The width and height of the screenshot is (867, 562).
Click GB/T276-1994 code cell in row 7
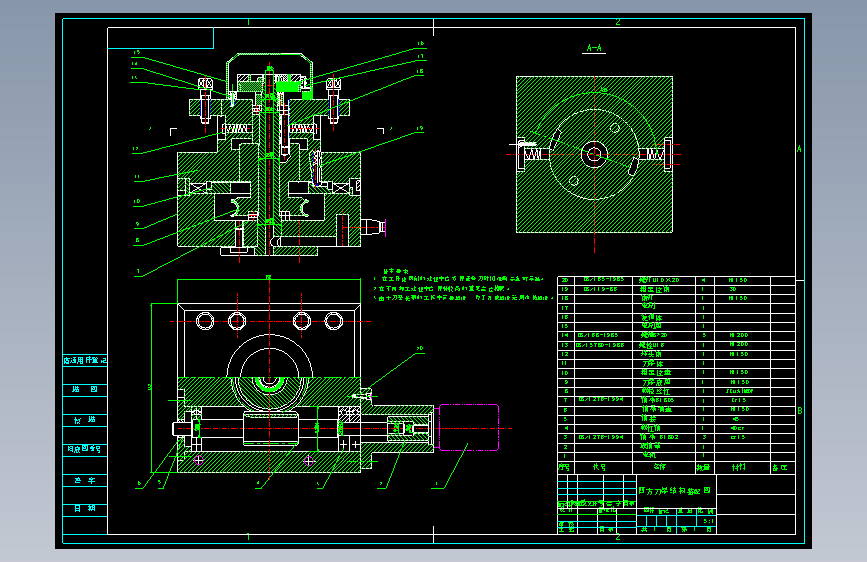click(603, 399)
